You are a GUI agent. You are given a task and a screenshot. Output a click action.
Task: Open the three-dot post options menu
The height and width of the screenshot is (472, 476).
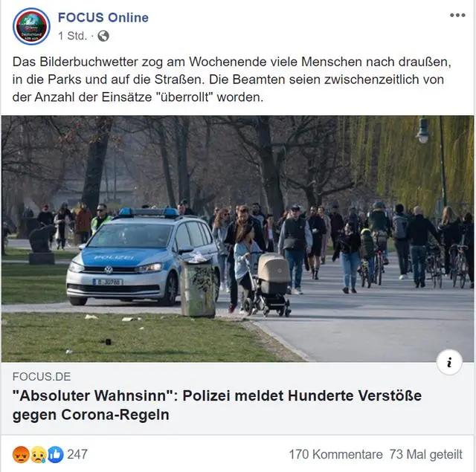[x=457, y=15]
